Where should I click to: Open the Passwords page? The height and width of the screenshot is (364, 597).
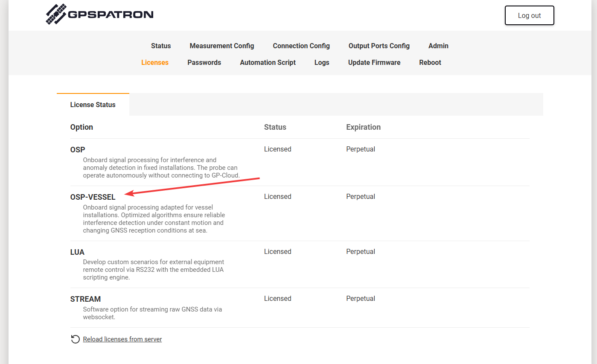tap(204, 62)
